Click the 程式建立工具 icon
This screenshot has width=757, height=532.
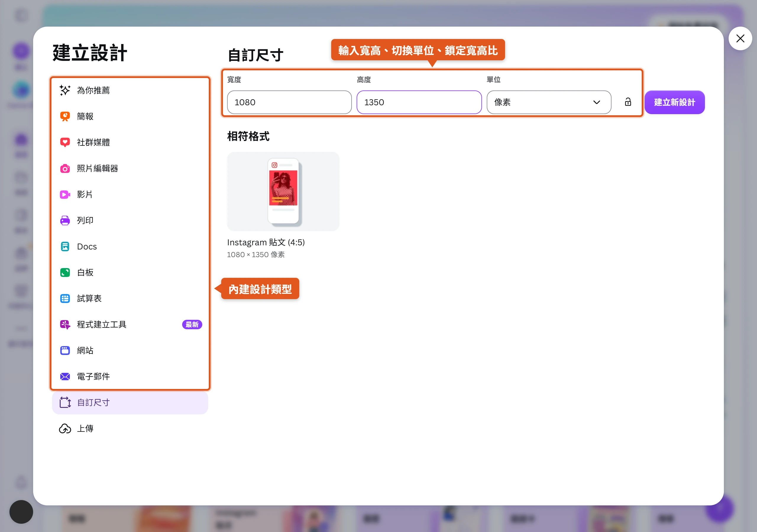click(65, 325)
